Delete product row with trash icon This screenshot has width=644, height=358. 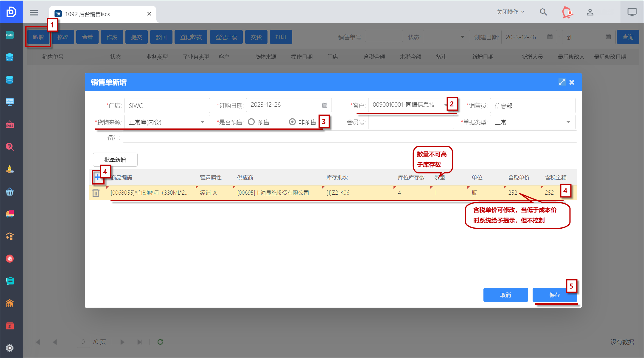[96, 193]
